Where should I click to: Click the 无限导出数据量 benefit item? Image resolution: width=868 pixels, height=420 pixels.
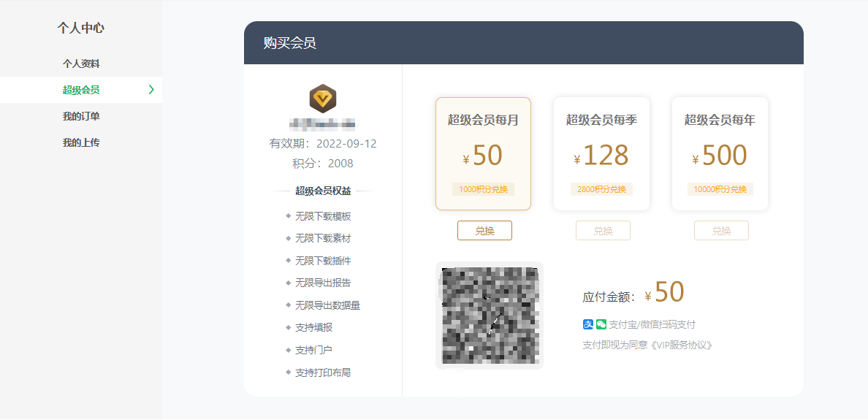coord(328,305)
